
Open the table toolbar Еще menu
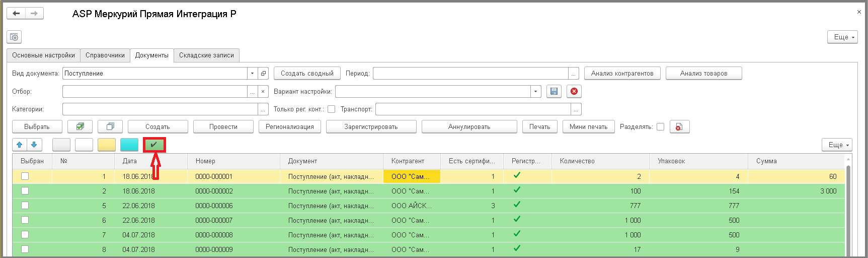pos(837,145)
